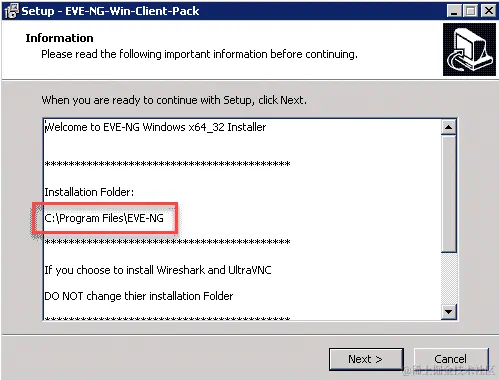The width and height of the screenshot is (499, 380).
Task: Click the scrollbar down arrow in information box
Action: click(449, 312)
